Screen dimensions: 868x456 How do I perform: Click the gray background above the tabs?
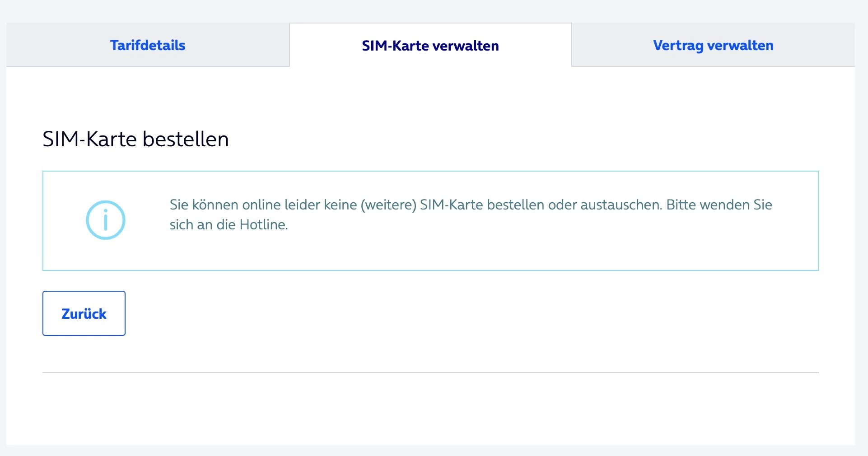(430, 11)
